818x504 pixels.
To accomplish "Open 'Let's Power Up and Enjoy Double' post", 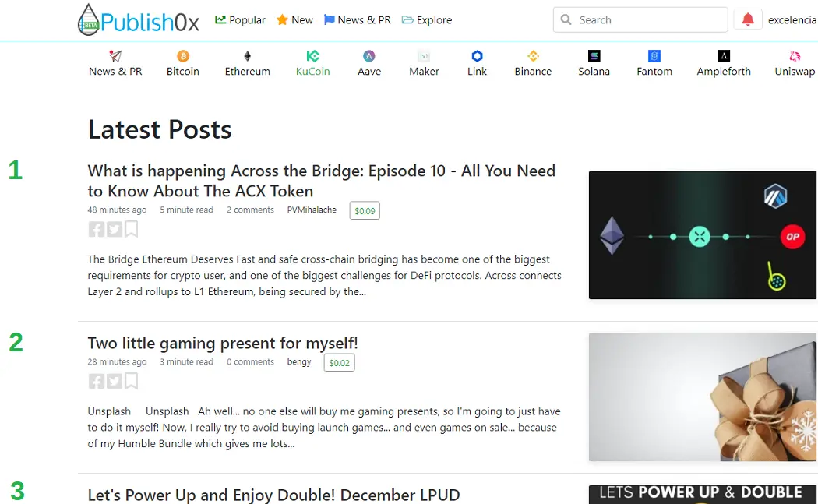I will coord(274,495).
